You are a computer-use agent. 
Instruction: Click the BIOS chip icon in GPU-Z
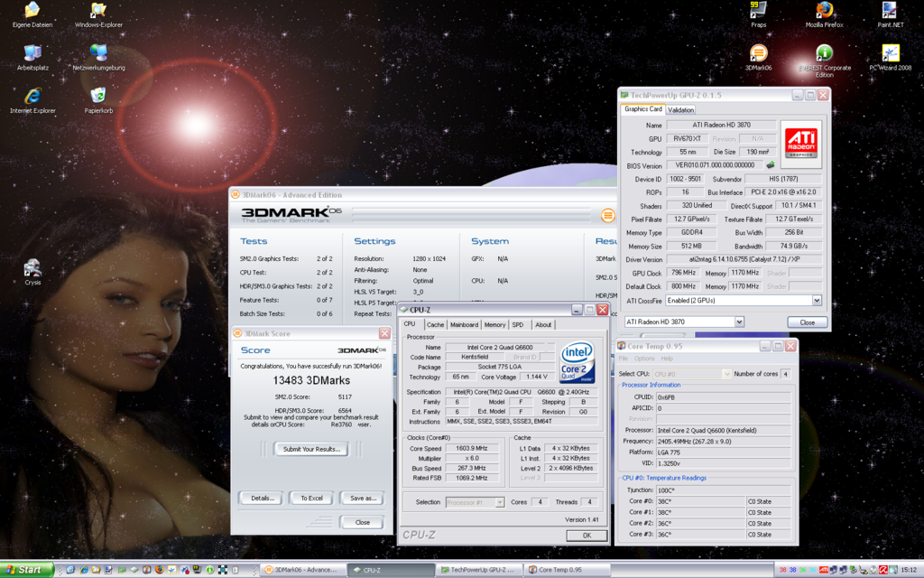click(770, 165)
